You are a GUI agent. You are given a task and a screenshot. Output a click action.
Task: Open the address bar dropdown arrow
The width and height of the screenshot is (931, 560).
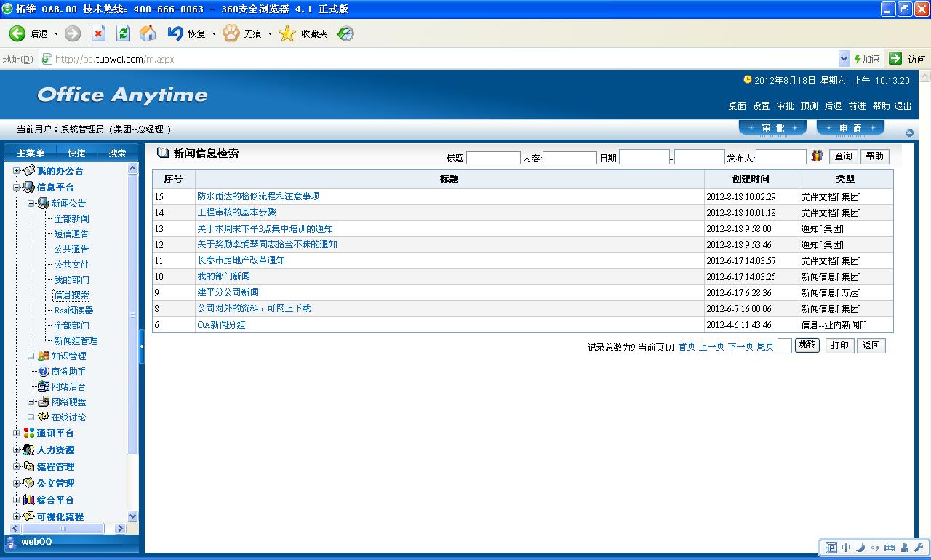click(x=844, y=59)
